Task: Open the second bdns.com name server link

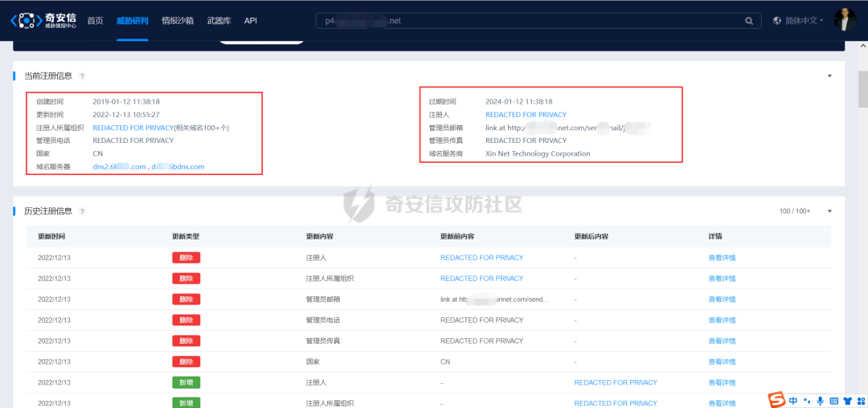Action: coord(178,166)
